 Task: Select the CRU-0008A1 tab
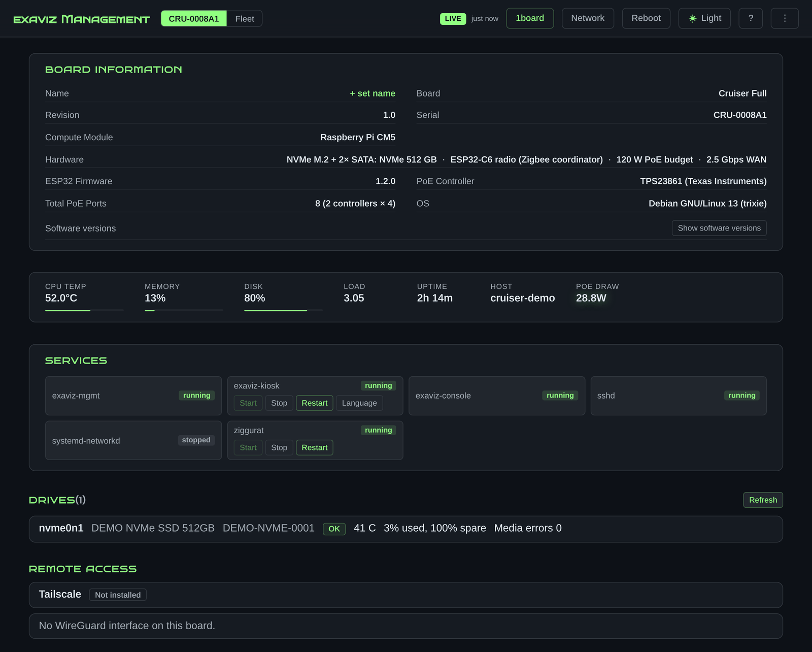194,18
